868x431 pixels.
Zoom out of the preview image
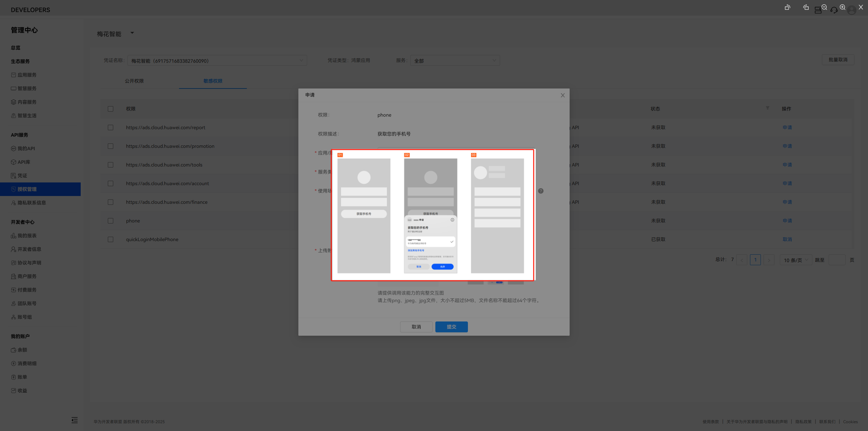pos(824,7)
